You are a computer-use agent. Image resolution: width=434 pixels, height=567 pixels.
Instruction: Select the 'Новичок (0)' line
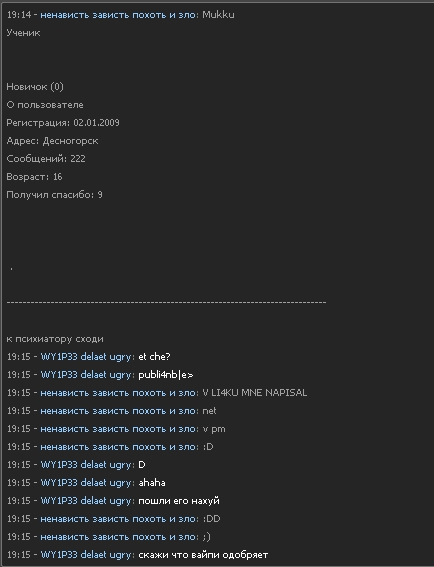[x=35, y=87]
